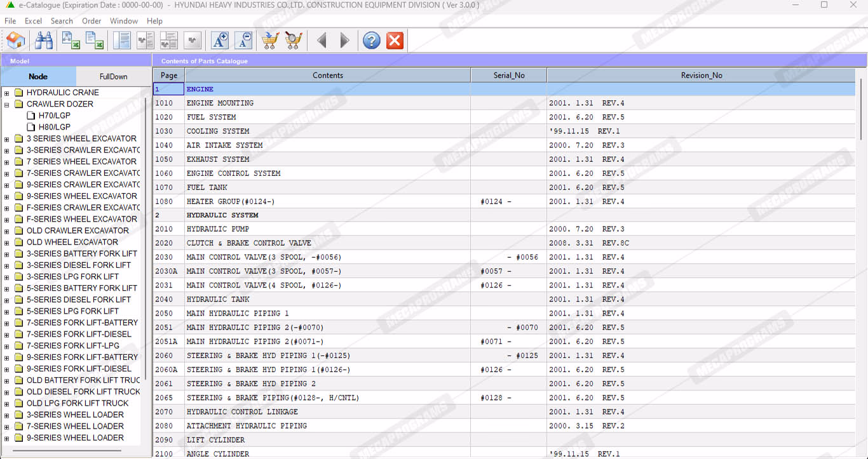Click the red X exit toolbar icon
The image size is (868, 459).
click(395, 41)
